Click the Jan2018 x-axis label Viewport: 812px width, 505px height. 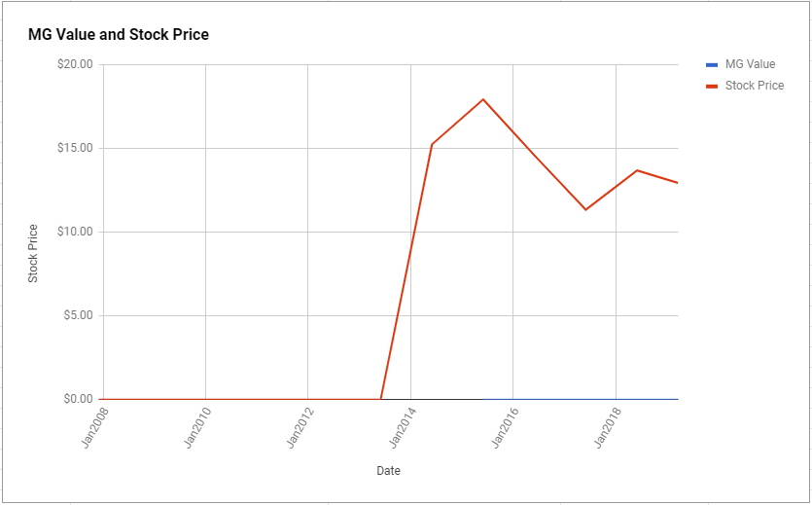click(607, 427)
